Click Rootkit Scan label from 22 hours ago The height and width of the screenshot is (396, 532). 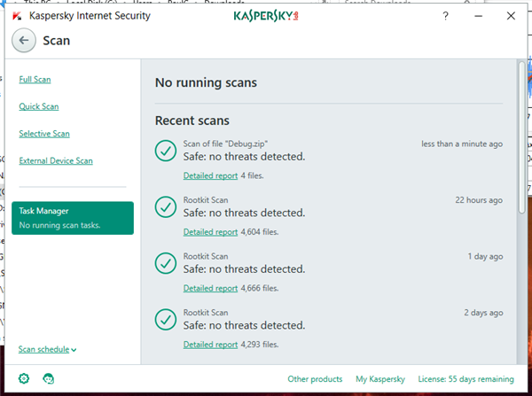206,200
